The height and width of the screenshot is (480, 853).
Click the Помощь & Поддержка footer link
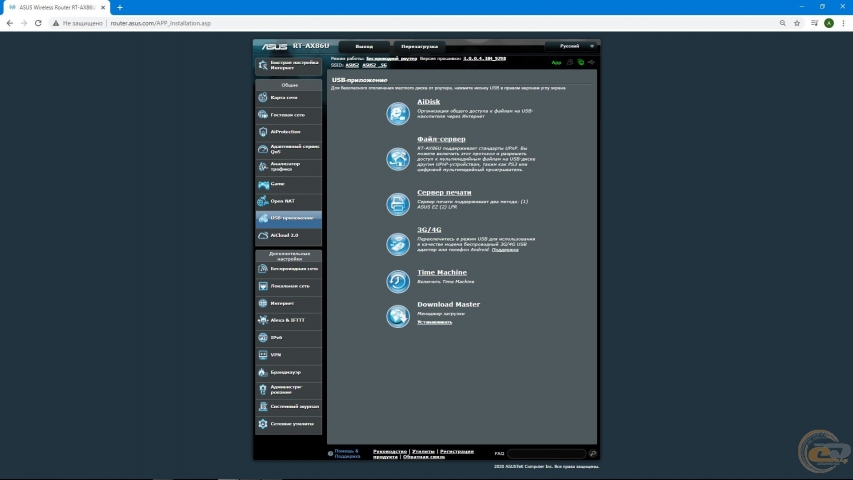[347, 454]
